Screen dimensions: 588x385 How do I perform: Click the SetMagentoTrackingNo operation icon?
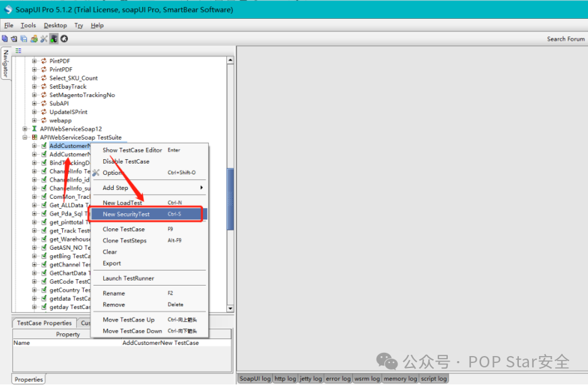44,95
